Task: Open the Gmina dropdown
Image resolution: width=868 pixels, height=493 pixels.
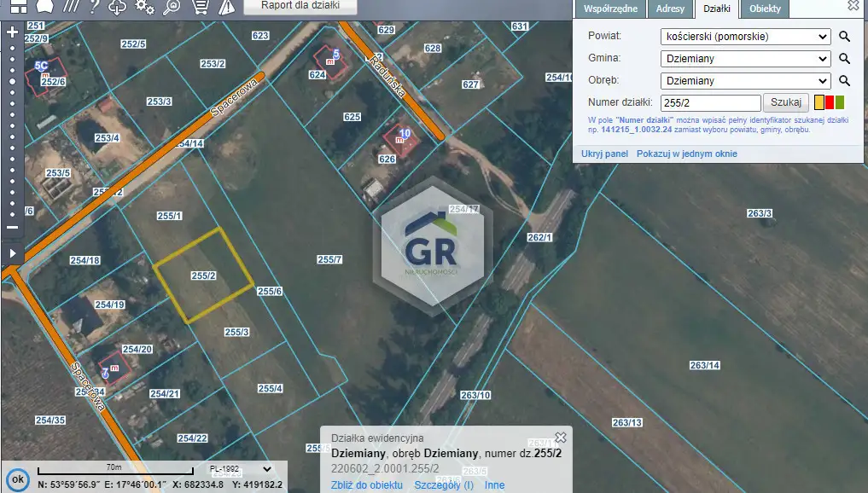Action: (x=745, y=59)
